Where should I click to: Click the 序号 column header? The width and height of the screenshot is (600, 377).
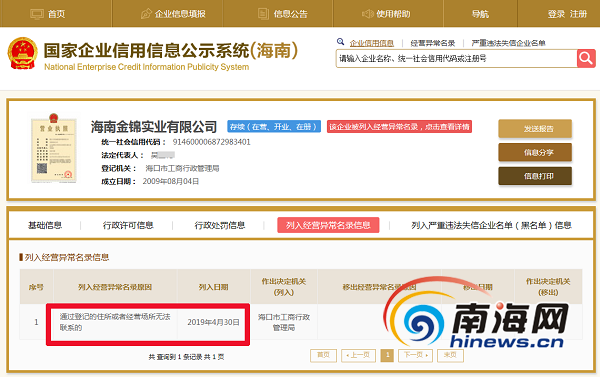point(36,287)
